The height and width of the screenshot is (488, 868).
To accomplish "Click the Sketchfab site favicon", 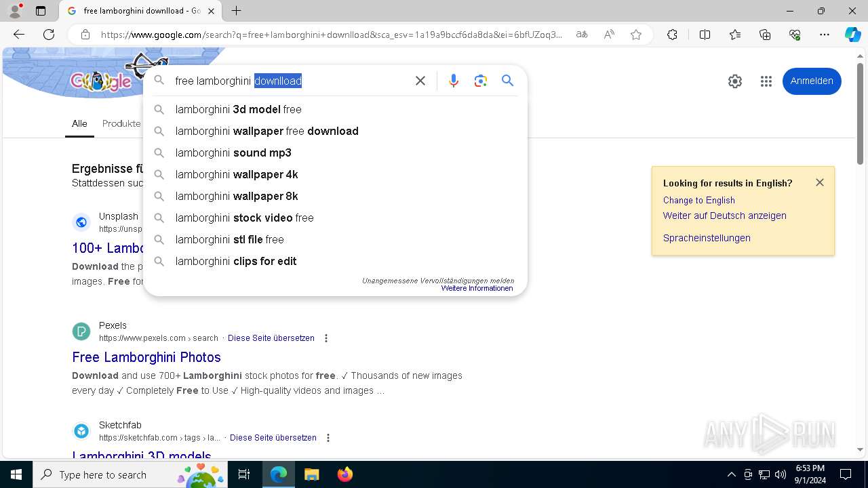I will pos(81,431).
